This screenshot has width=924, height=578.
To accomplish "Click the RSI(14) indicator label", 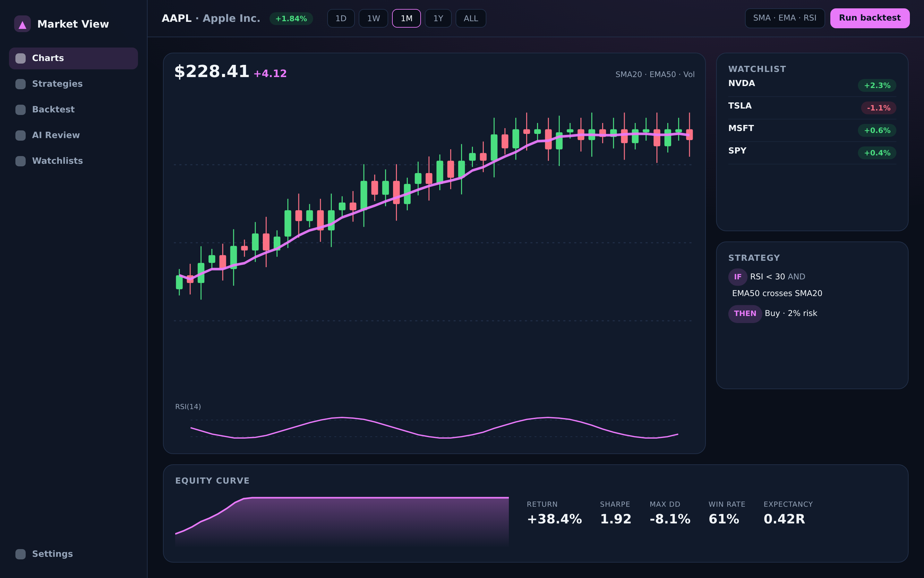I will (x=188, y=407).
